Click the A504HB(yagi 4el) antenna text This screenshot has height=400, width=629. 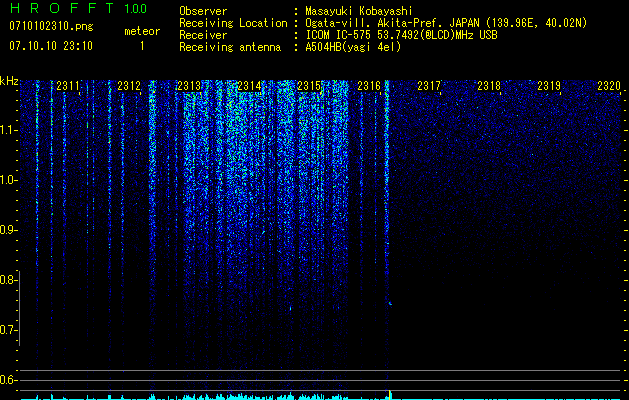[x=353, y=47]
